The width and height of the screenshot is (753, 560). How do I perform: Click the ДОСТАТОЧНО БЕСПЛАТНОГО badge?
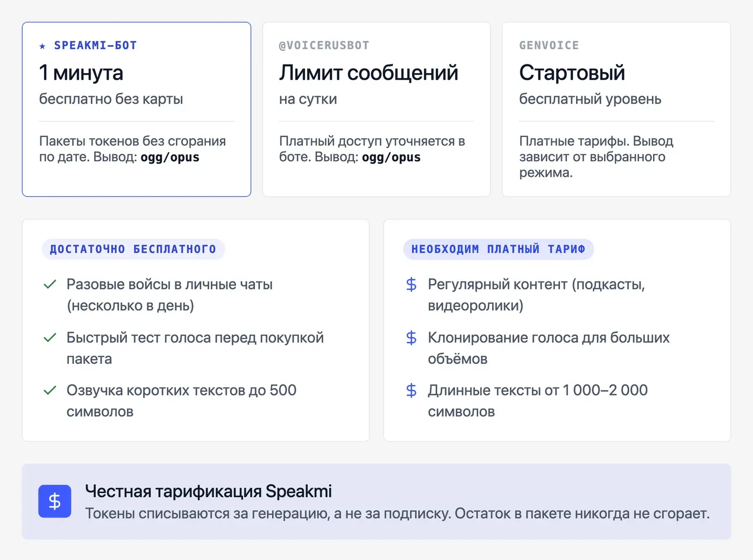tap(133, 249)
